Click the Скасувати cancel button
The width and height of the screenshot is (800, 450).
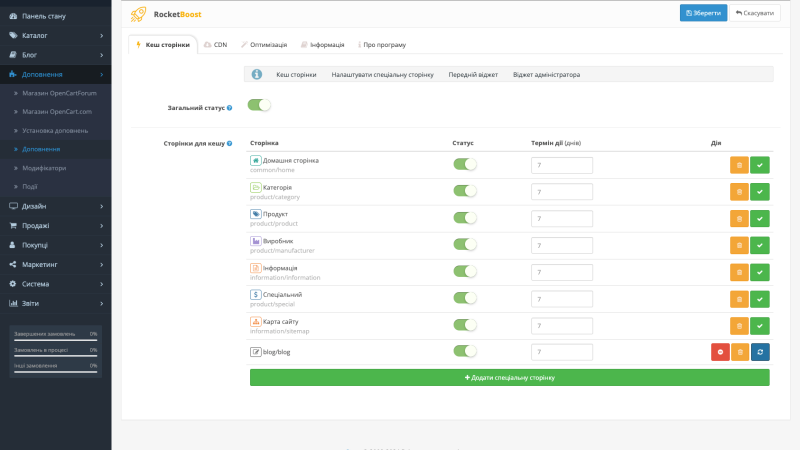coord(755,13)
